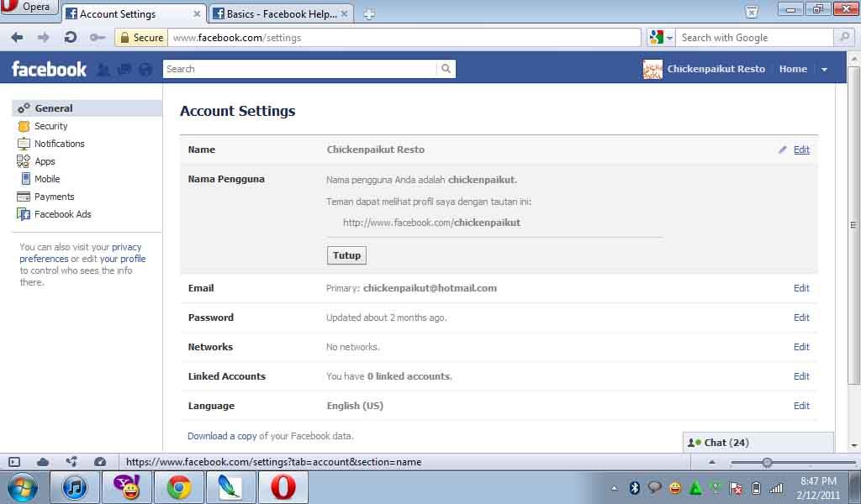This screenshot has height=504, width=861.
Task: Open the new tab plus button
Action: pos(369,14)
